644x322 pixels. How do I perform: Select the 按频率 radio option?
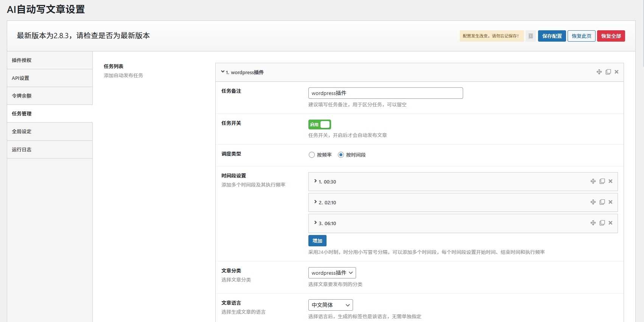point(312,155)
